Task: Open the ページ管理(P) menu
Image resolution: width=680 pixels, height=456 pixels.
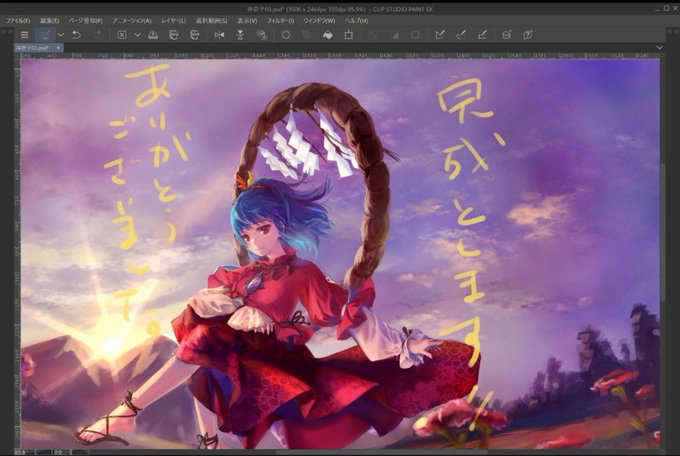Action: 86,21
